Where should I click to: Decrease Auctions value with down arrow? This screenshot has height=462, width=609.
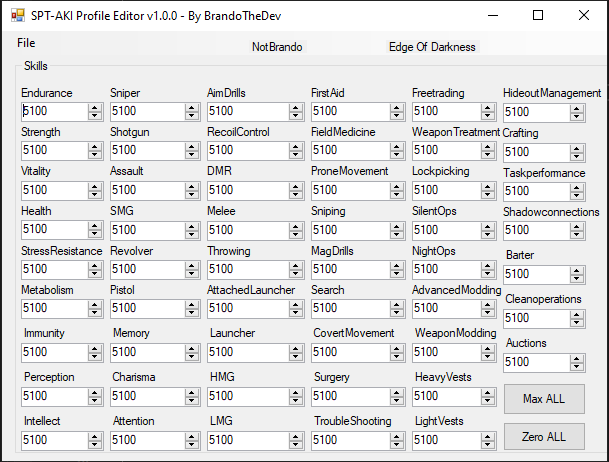click(577, 367)
